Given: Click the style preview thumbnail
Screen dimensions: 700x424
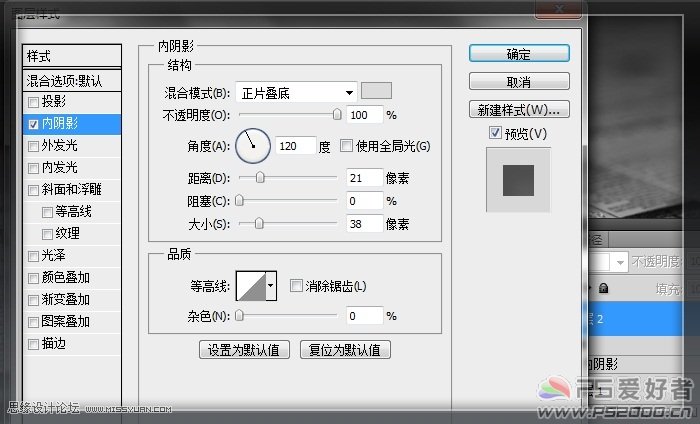Looking at the screenshot, I should coord(518,180).
